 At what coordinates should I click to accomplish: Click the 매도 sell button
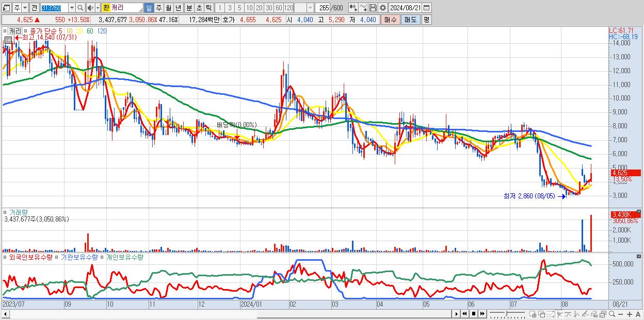(410, 20)
